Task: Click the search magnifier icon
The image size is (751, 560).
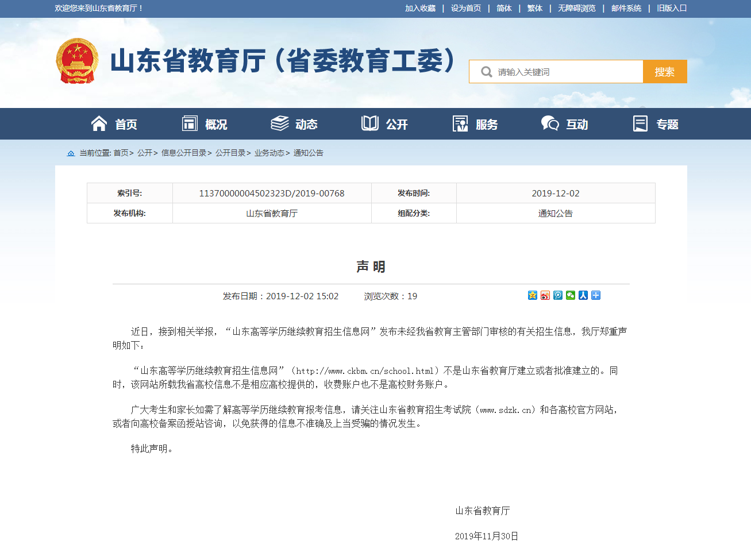Action: click(486, 72)
